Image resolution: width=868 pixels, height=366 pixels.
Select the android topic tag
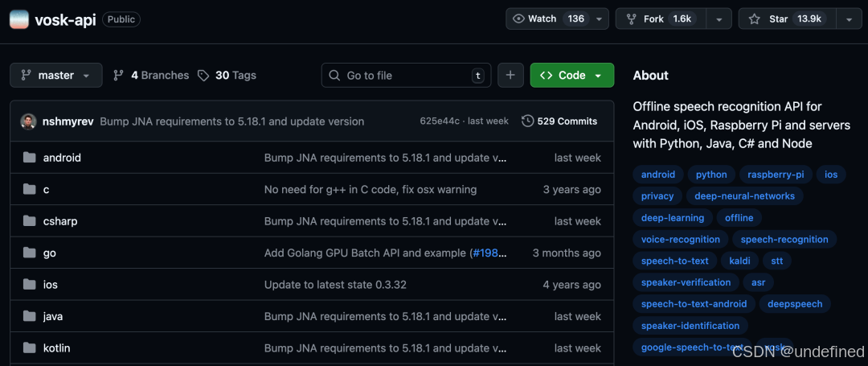tap(658, 175)
